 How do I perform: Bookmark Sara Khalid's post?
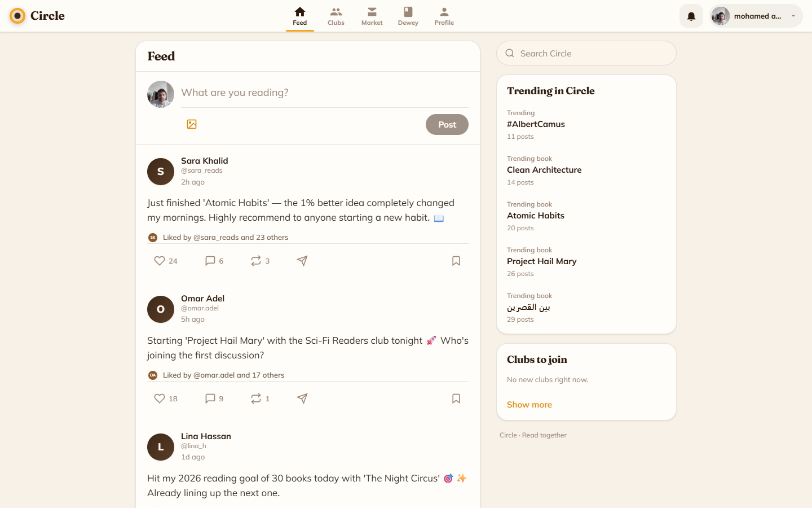[456, 261]
